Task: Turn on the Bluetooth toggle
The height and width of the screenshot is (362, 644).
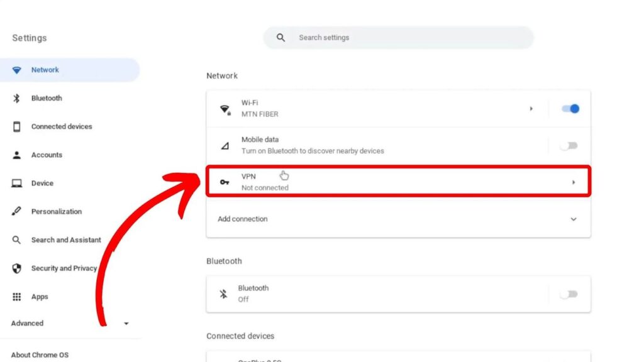Action: coord(569,294)
